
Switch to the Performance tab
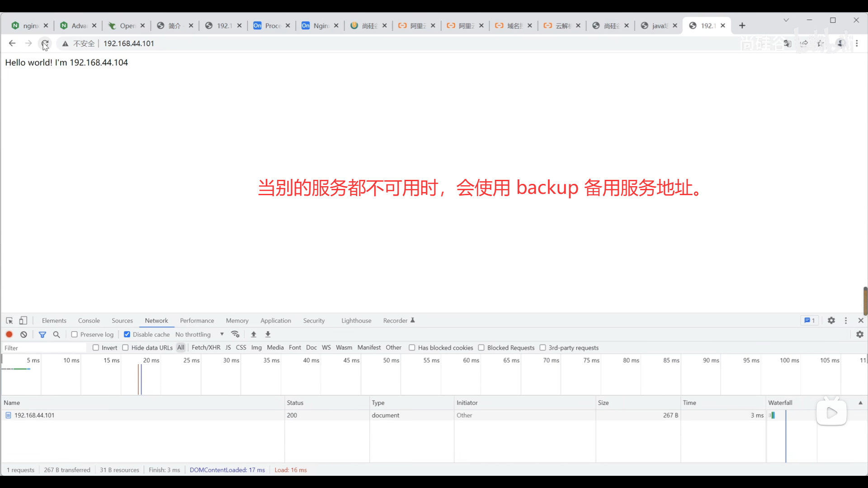pos(197,320)
